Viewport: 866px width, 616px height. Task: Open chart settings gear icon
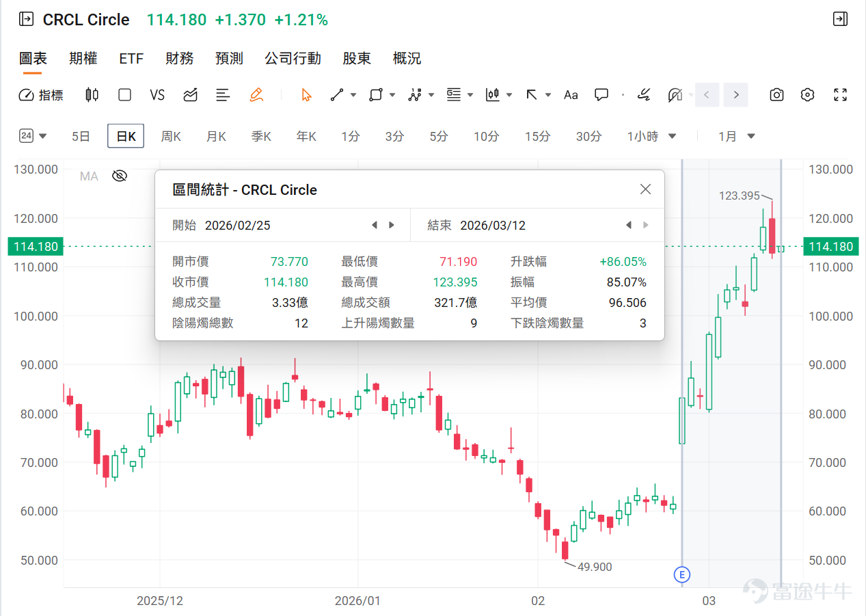click(x=808, y=95)
